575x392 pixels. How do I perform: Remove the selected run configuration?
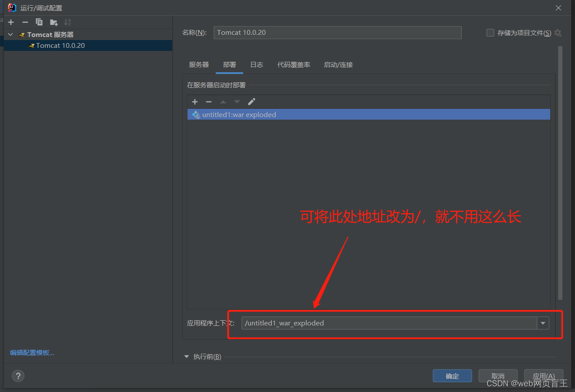25,22
